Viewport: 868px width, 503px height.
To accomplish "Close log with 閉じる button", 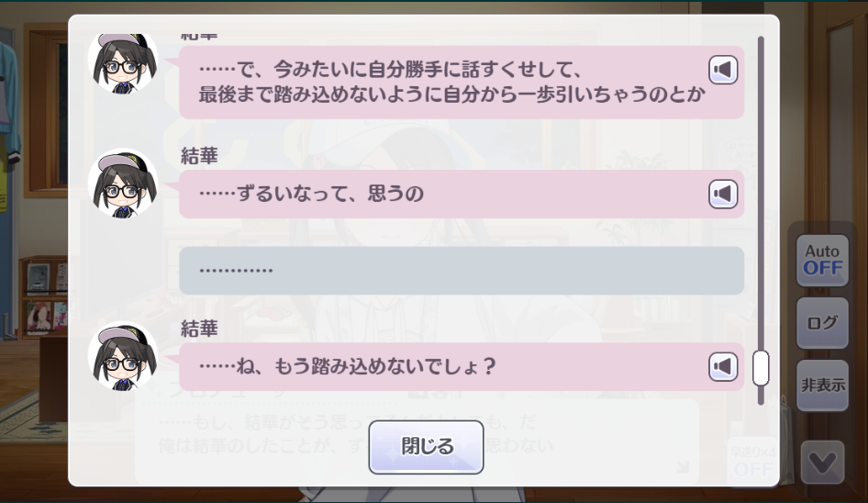I will [426, 446].
